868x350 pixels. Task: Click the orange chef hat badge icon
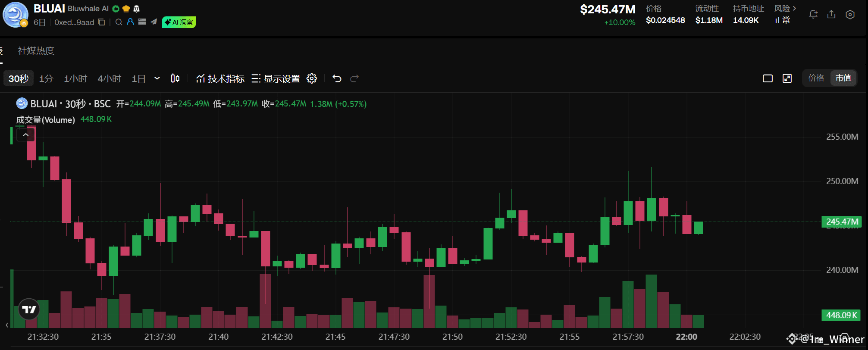126,9
